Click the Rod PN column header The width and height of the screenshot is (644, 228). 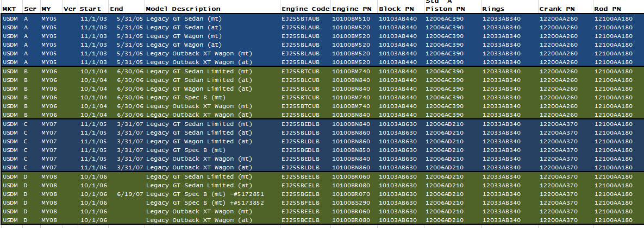pyautogui.click(x=610, y=9)
